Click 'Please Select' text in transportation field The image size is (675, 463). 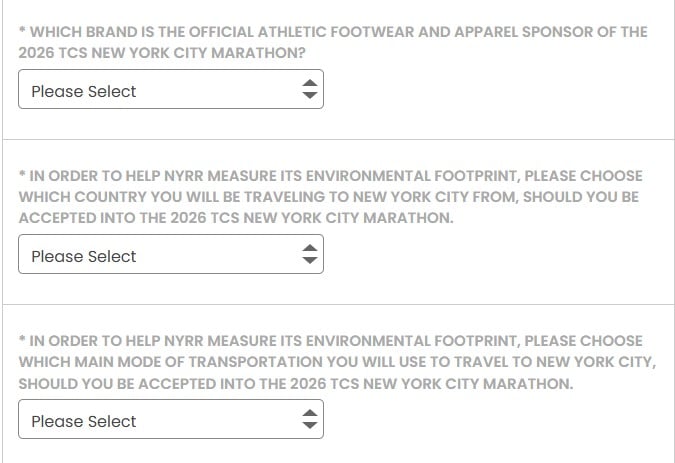click(x=84, y=421)
